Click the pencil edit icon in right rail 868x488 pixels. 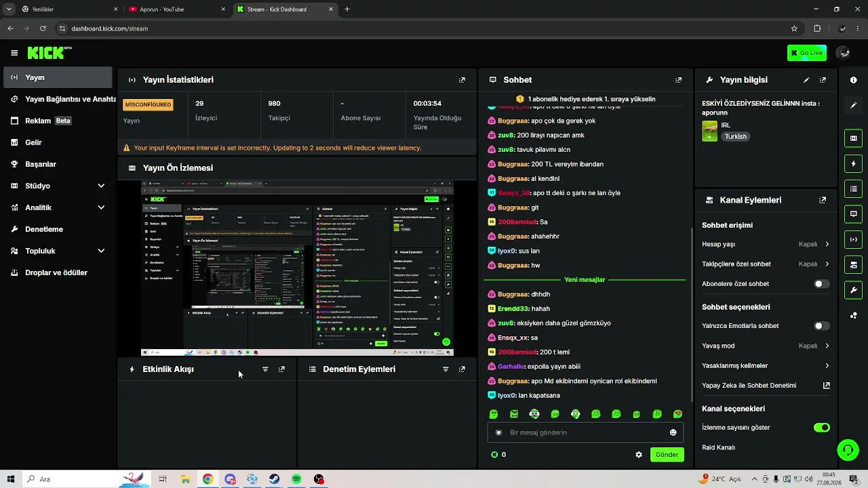[x=853, y=106]
